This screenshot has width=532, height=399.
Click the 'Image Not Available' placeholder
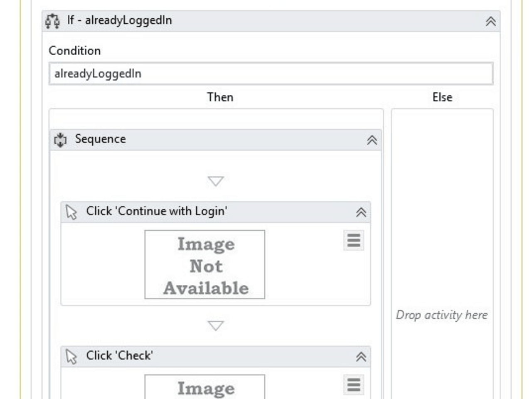coord(205,265)
